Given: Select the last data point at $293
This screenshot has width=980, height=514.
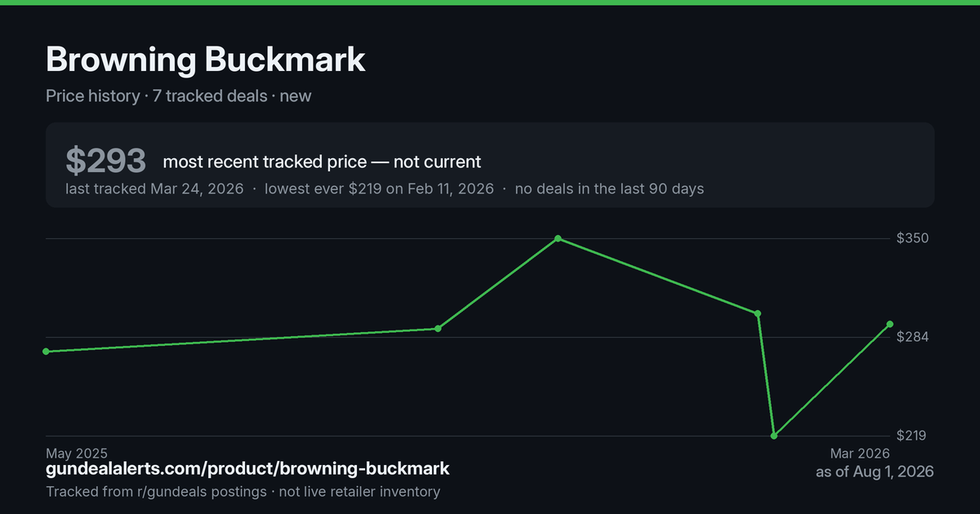Looking at the screenshot, I should (889, 324).
